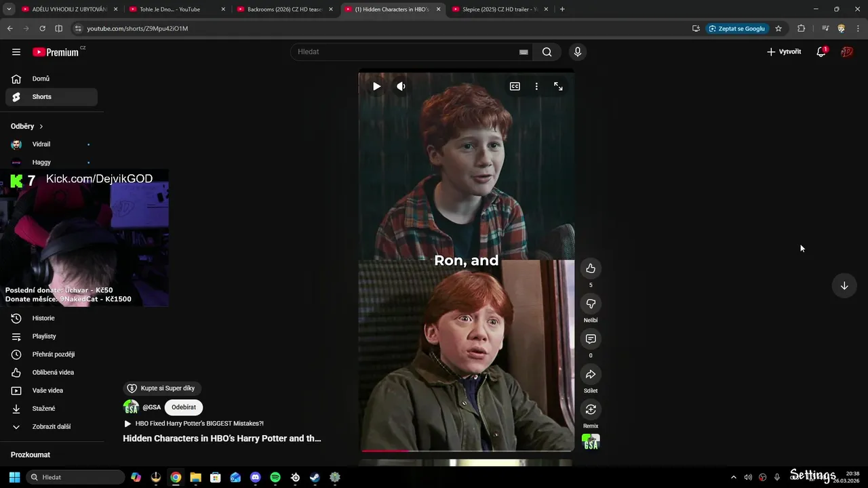Image resolution: width=868 pixels, height=488 pixels.
Task: Install app icon in address bar
Action: point(696,28)
